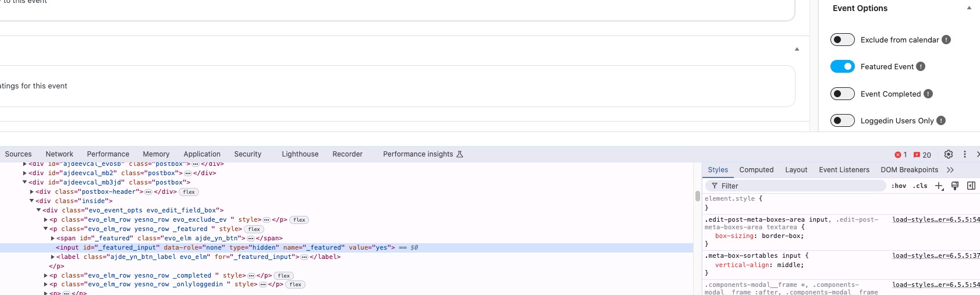Image resolution: width=980 pixels, height=295 pixels.
Task: Click ellipsis in ajdeevcal_mb2 div
Action: (x=188, y=173)
